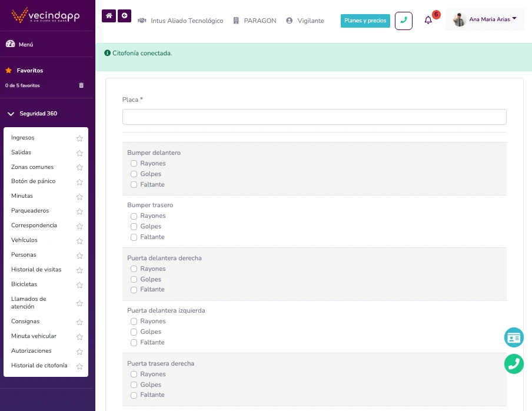This screenshot has width=532, height=411.
Task: Delete favorites with trash icon
Action: point(81,85)
